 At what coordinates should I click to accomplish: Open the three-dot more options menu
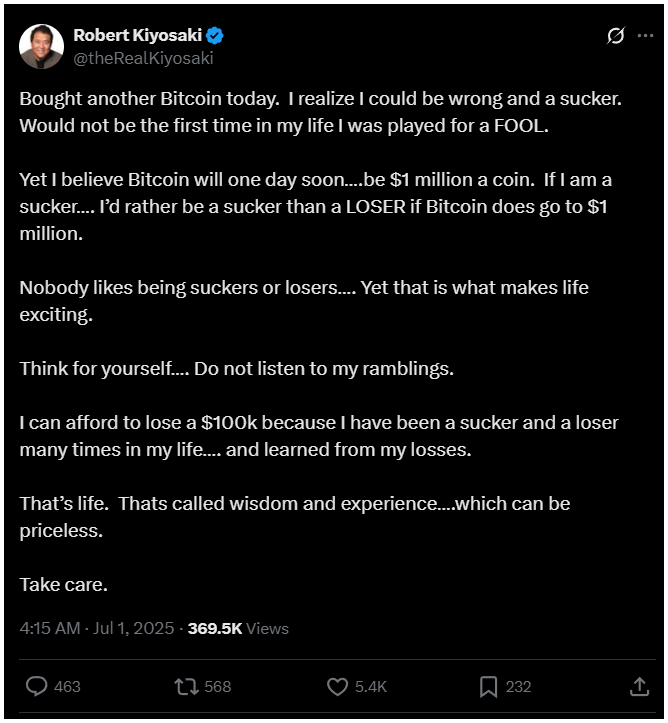click(x=645, y=36)
